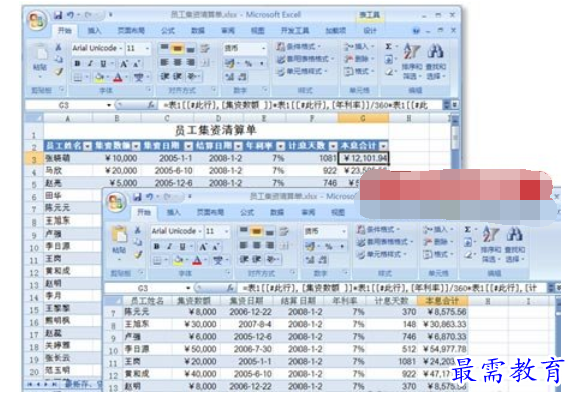Image resolution: width=573 pixels, height=402 pixels.
Task: Switch to the 数据 tab in the front window
Action: [x=277, y=212]
